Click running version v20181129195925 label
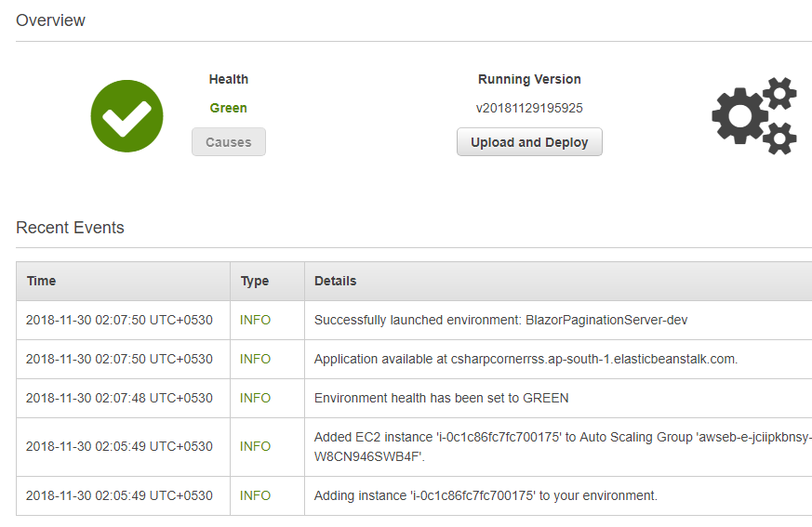812x527 pixels. (x=529, y=108)
